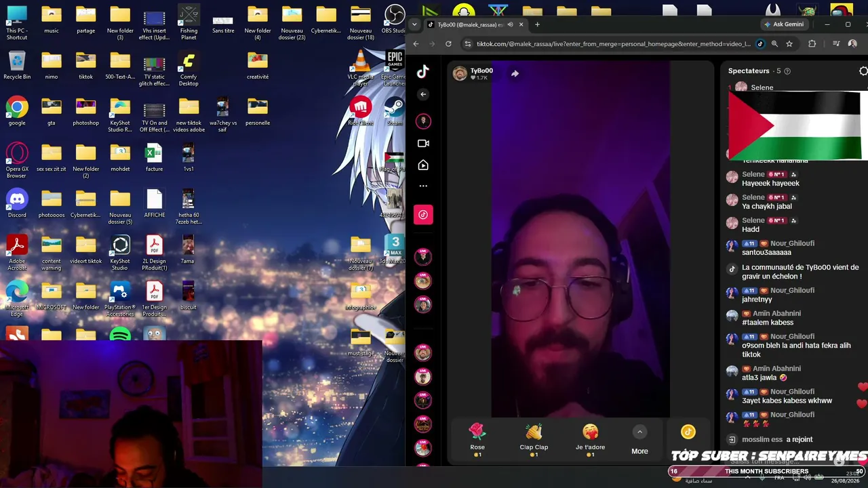Select the 'content warning' desktop folder
Screen dimensions: 868x488
coord(52,253)
